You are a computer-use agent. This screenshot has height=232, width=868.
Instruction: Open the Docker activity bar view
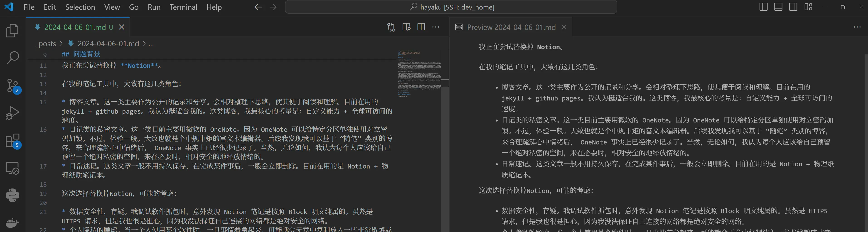(12, 222)
